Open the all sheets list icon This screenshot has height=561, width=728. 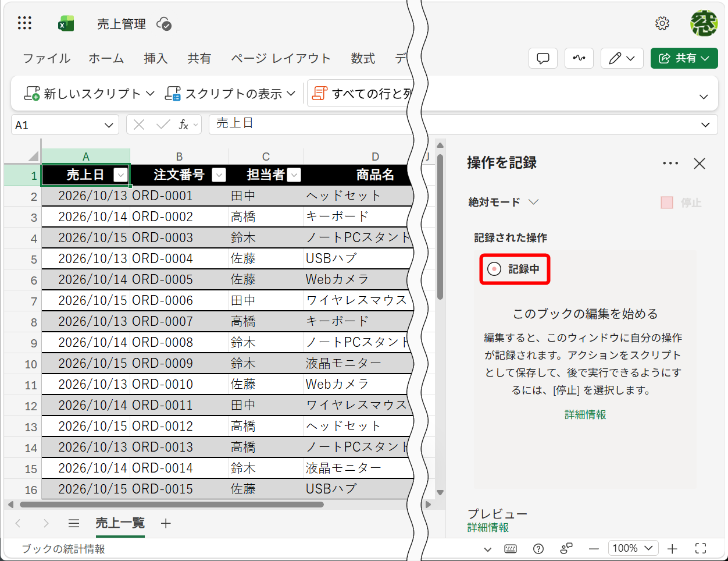point(74,523)
